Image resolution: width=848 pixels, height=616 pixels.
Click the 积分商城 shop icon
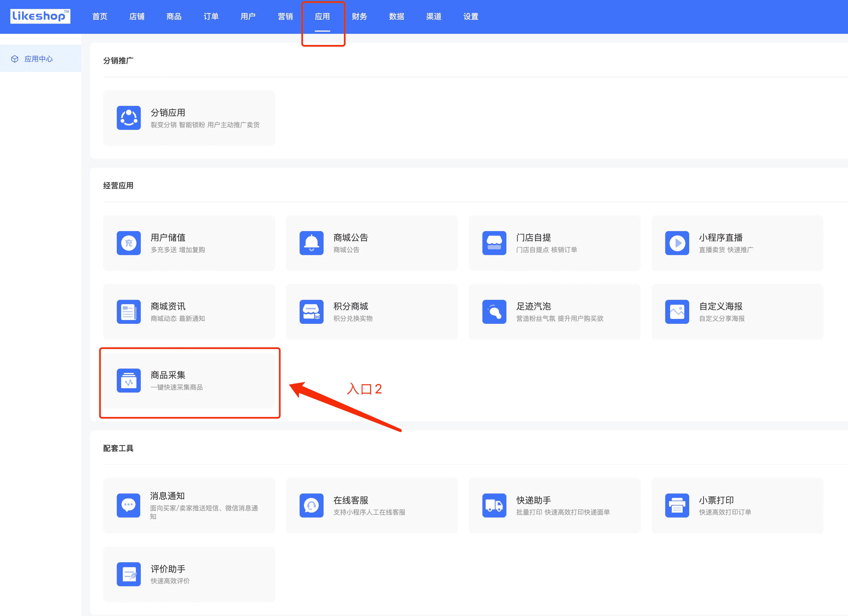[x=312, y=312]
